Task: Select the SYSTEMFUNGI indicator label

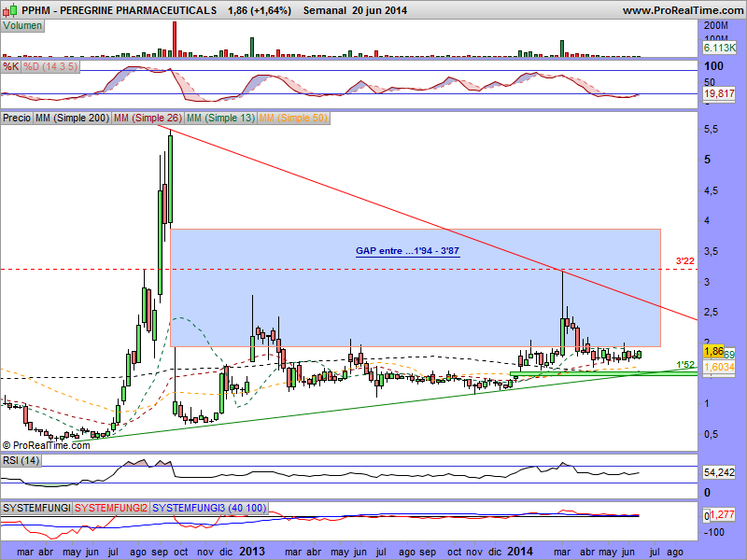Action: point(36,508)
